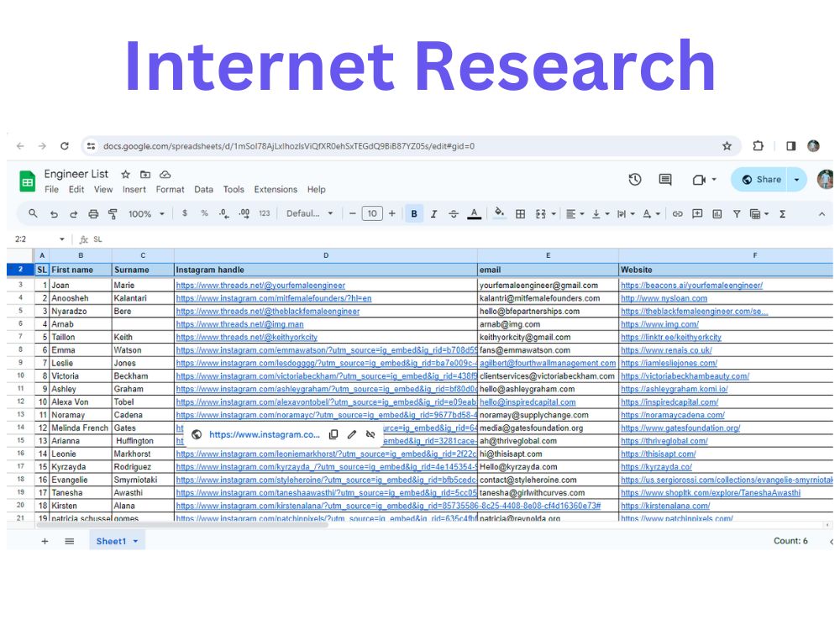Toggle italic formatting
The image size is (840, 630).
tap(433, 213)
